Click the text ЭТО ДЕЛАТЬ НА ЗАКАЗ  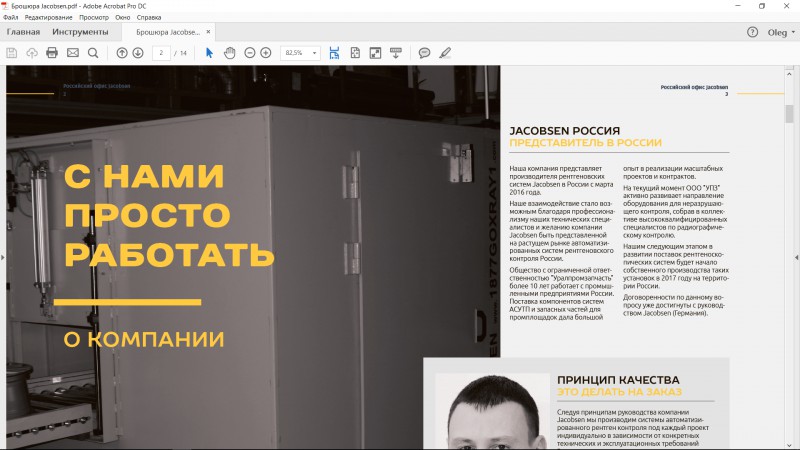tap(619, 392)
